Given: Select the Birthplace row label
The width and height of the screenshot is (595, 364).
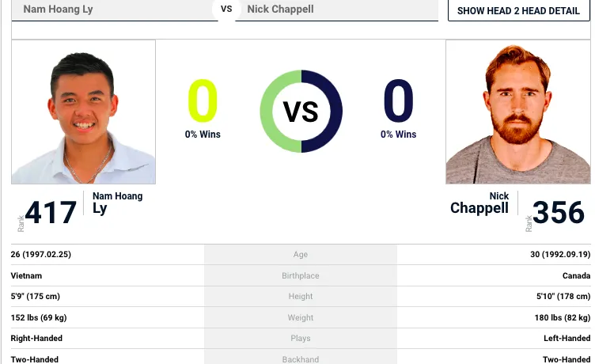Looking at the screenshot, I should 301,276.
